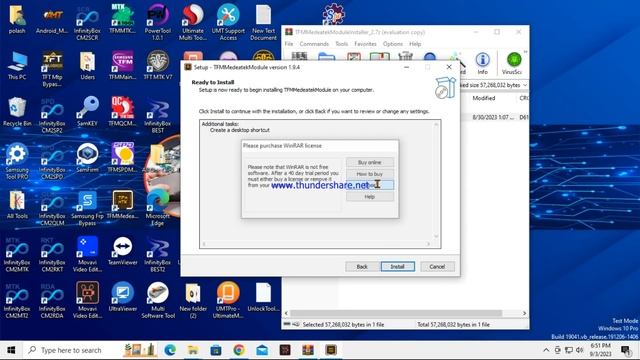Launch InfinityBox CM2RDA shortcut
This screenshot has width=640, height=360.
[52, 301]
